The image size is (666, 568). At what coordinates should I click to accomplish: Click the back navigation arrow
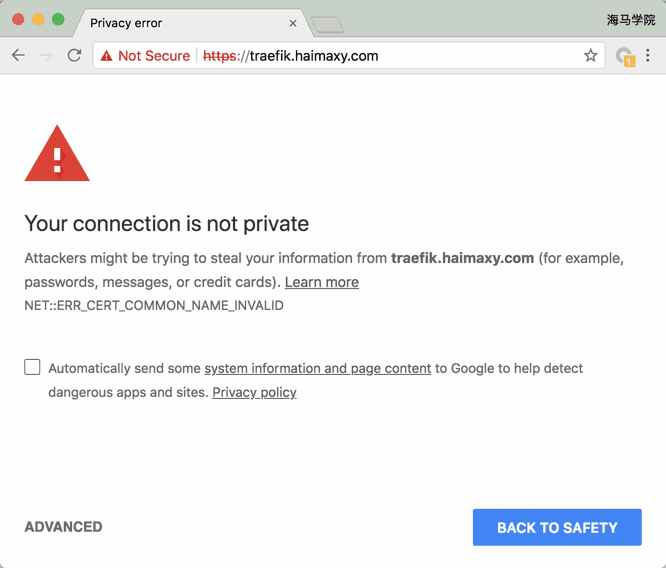click(18, 56)
